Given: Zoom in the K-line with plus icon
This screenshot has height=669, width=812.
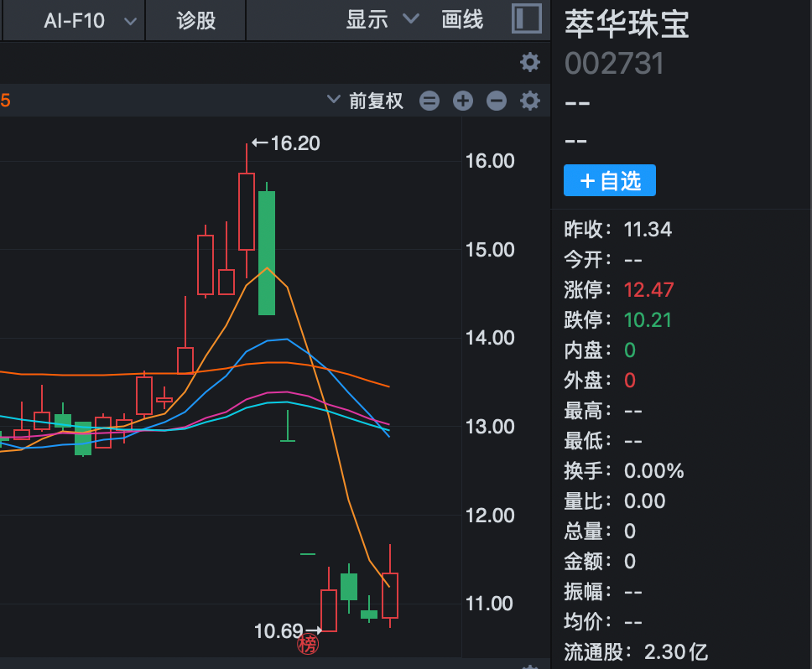Looking at the screenshot, I should (463, 101).
